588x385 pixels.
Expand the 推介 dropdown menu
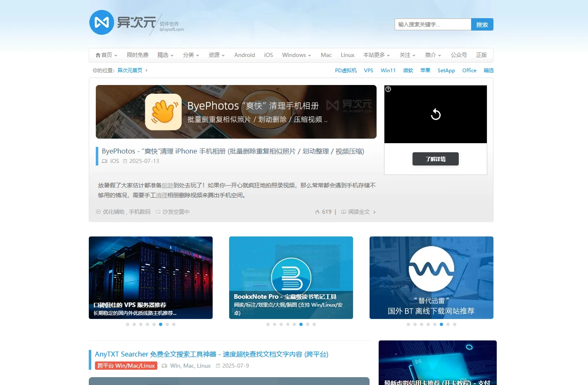[433, 55]
